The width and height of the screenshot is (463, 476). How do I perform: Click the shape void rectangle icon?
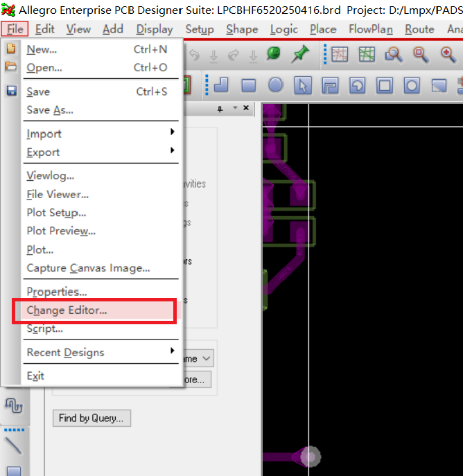coord(385,85)
